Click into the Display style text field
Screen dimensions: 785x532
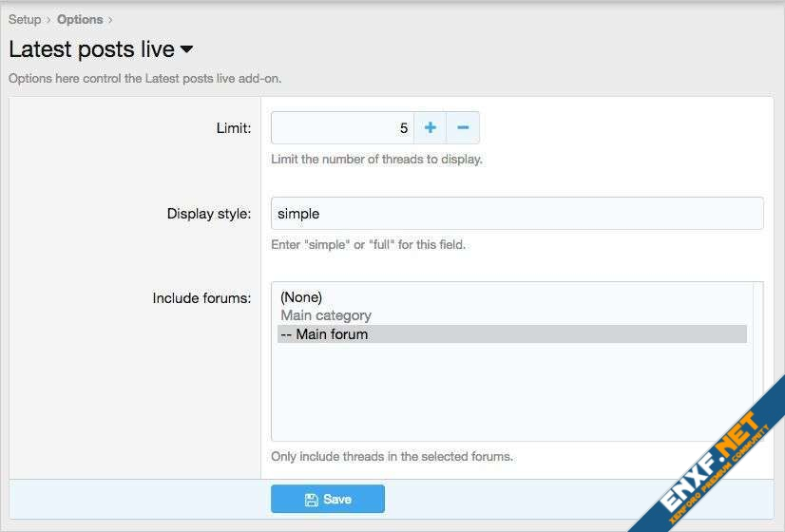coord(516,214)
